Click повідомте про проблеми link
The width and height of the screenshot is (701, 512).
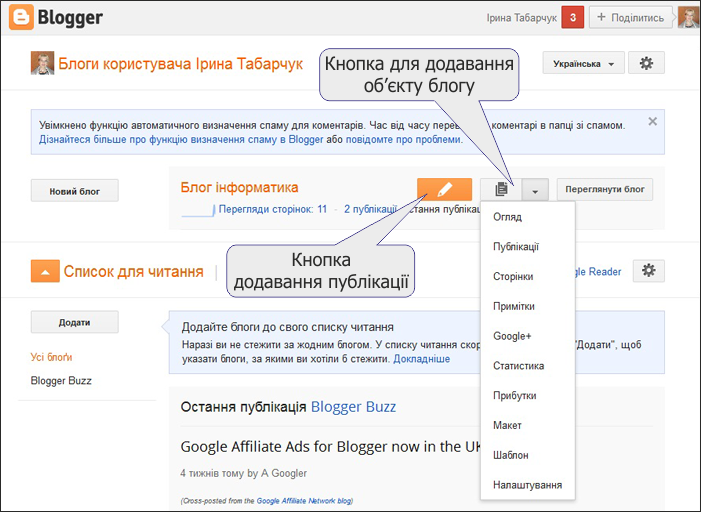pos(403,140)
